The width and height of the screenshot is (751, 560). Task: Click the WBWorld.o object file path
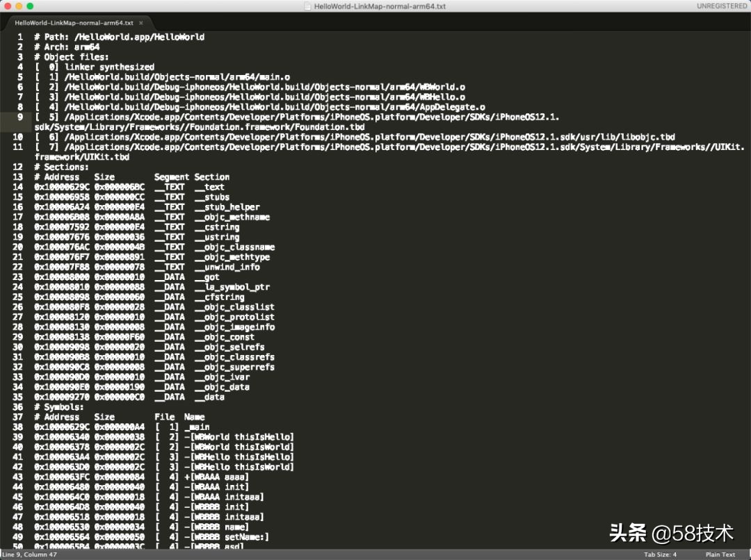tap(265, 87)
